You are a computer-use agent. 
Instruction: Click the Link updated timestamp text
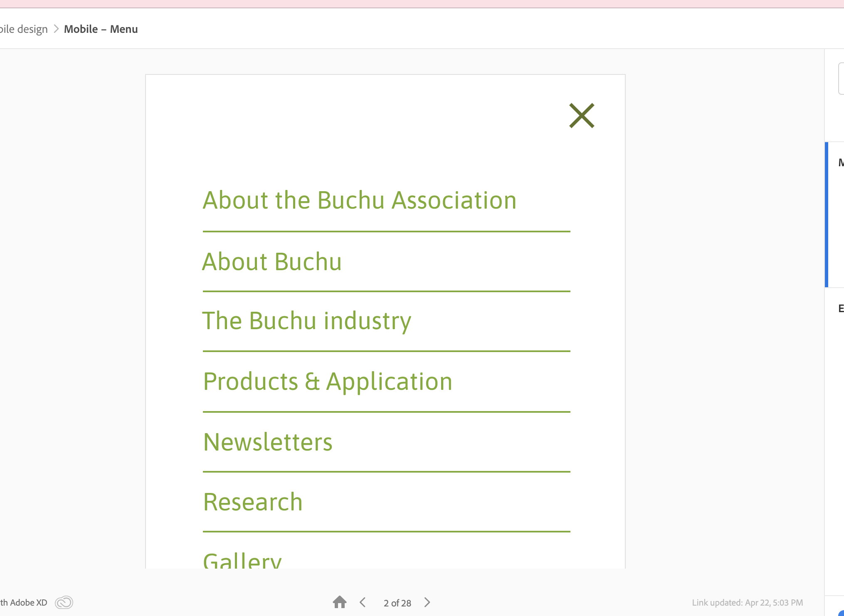pos(747,602)
